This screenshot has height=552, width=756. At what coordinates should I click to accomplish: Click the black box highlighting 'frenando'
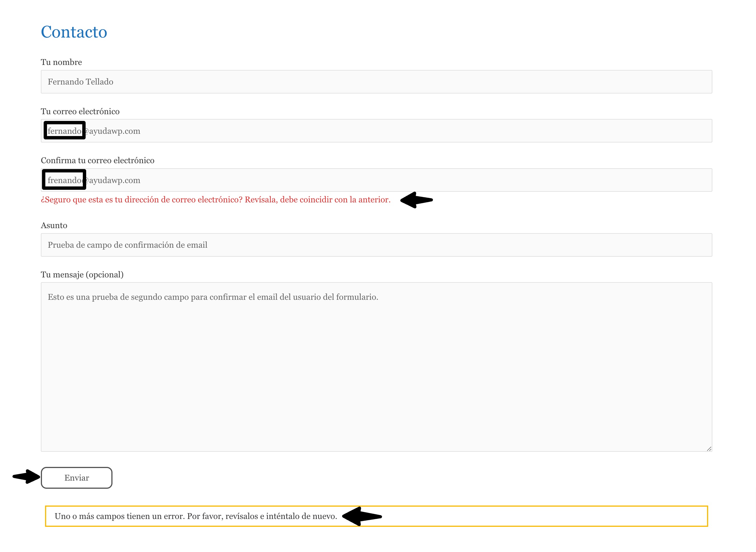point(64,179)
